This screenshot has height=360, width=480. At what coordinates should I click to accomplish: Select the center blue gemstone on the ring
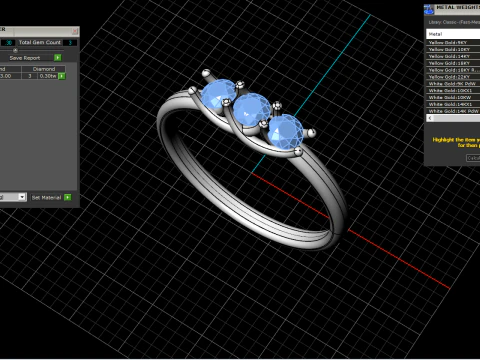point(251,109)
